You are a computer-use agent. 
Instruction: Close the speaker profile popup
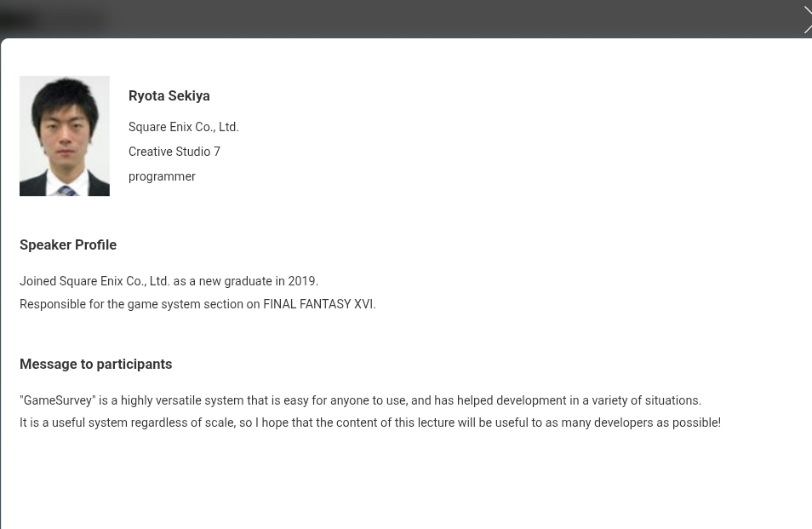807,19
